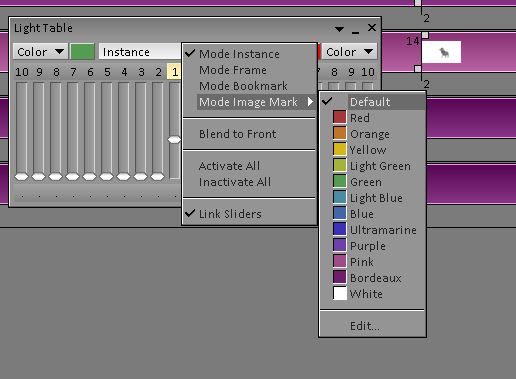Pick the Red image mark
This screenshot has width=516, height=379.
[x=372, y=118]
